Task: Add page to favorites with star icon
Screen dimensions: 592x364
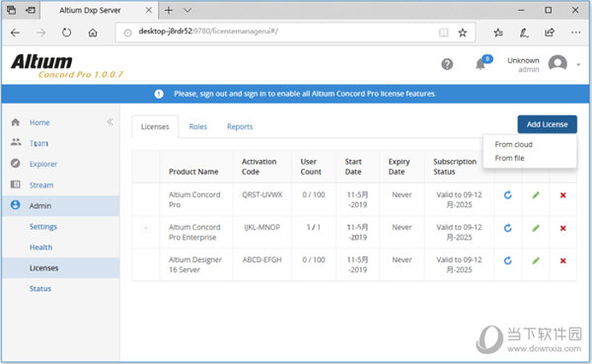Action: [463, 33]
